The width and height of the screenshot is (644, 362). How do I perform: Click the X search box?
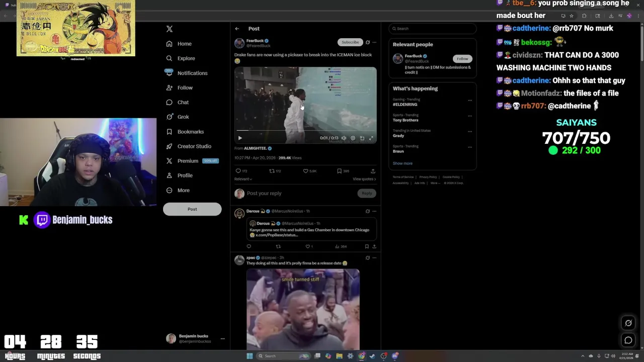coord(432,29)
